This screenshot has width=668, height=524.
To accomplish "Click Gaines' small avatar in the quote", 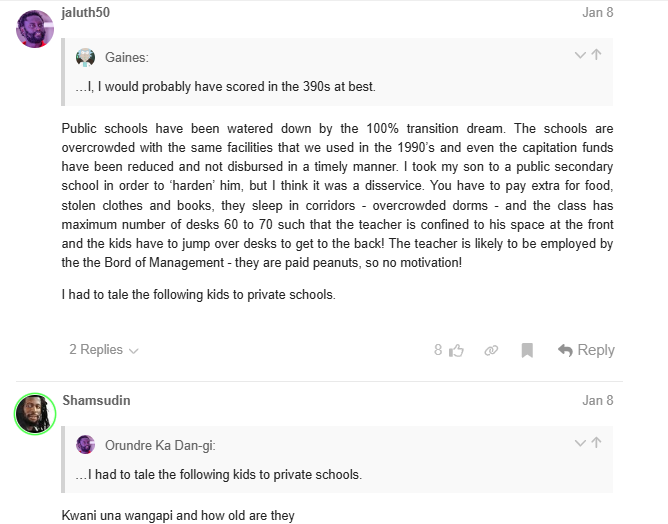I will 86,58.
